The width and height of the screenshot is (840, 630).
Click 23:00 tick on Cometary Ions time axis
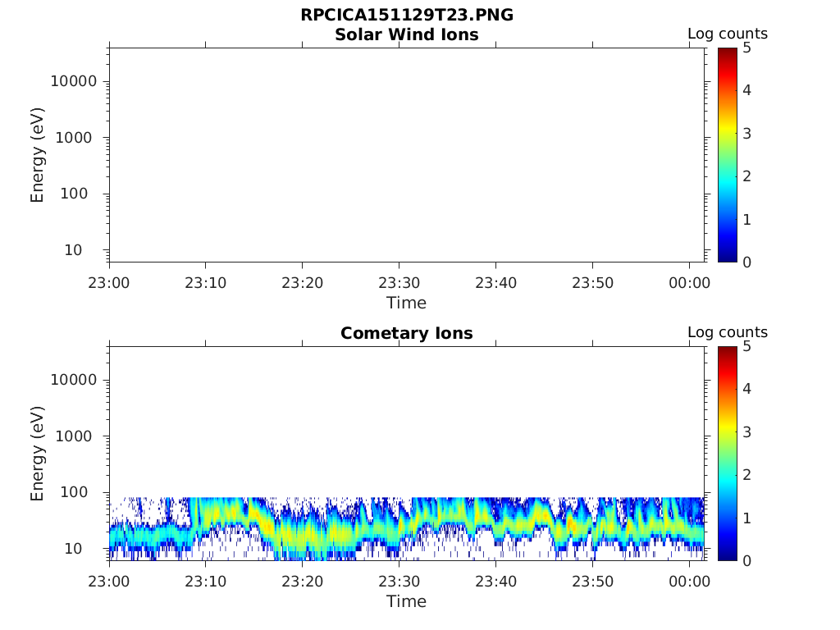click(109, 582)
